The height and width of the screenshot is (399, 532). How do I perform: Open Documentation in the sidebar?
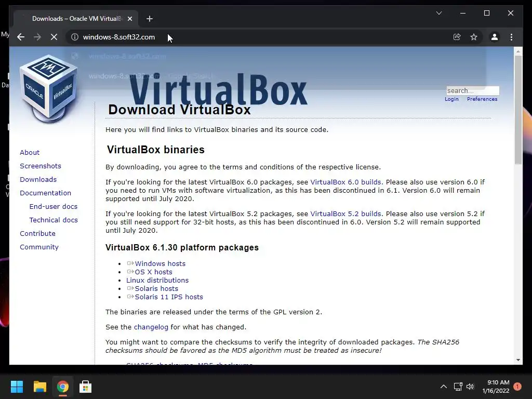[x=46, y=193]
